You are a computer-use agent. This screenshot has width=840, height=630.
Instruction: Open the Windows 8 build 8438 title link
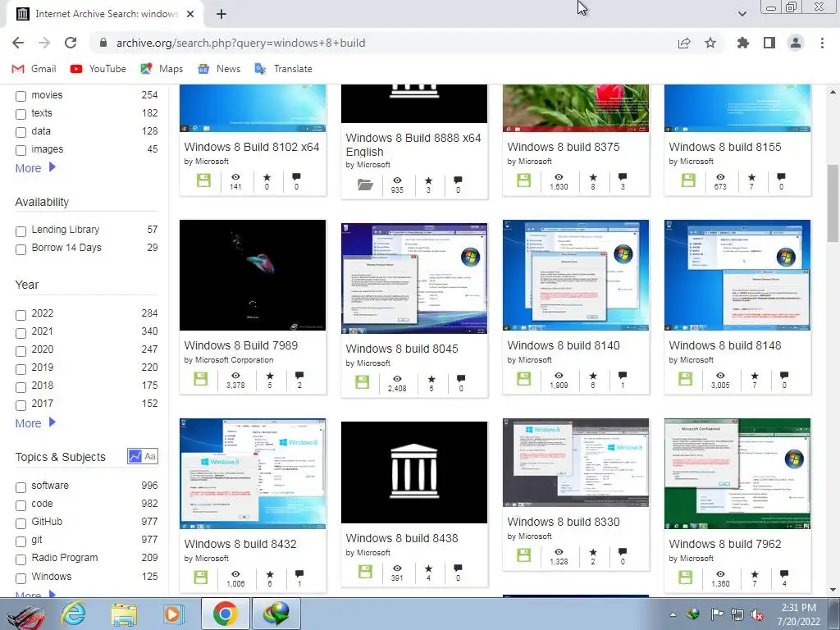pyautogui.click(x=402, y=538)
